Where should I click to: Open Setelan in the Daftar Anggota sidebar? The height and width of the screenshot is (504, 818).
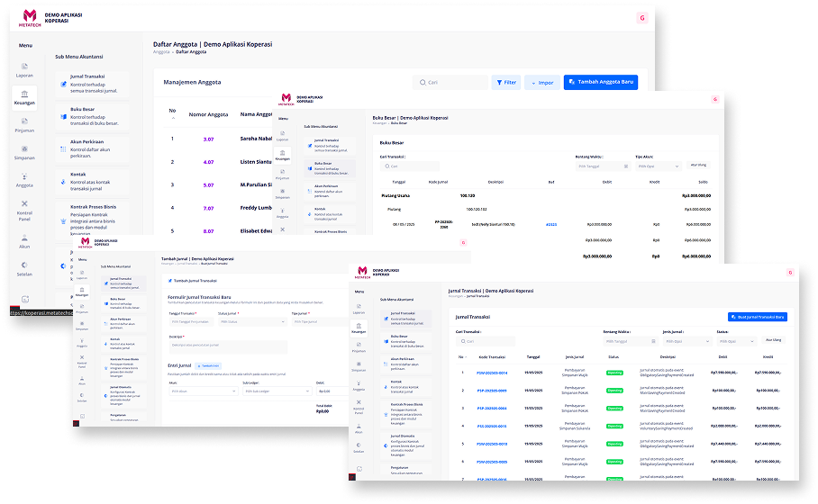[x=25, y=267]
